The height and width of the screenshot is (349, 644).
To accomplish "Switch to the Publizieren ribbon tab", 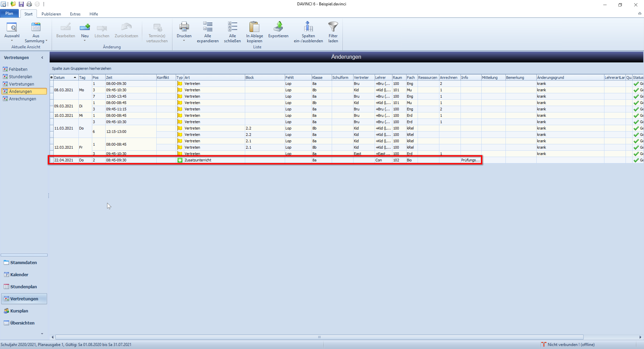I will (51, 14).
